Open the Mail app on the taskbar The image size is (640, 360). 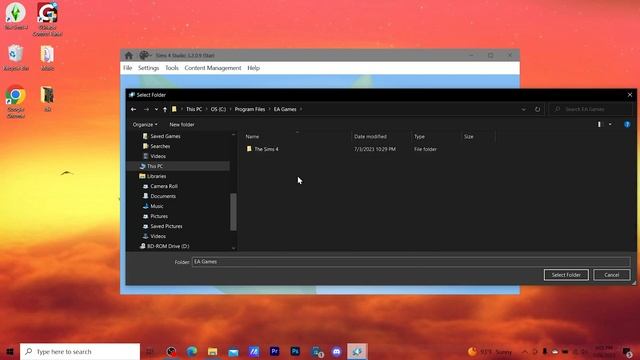tap(233, 351)
